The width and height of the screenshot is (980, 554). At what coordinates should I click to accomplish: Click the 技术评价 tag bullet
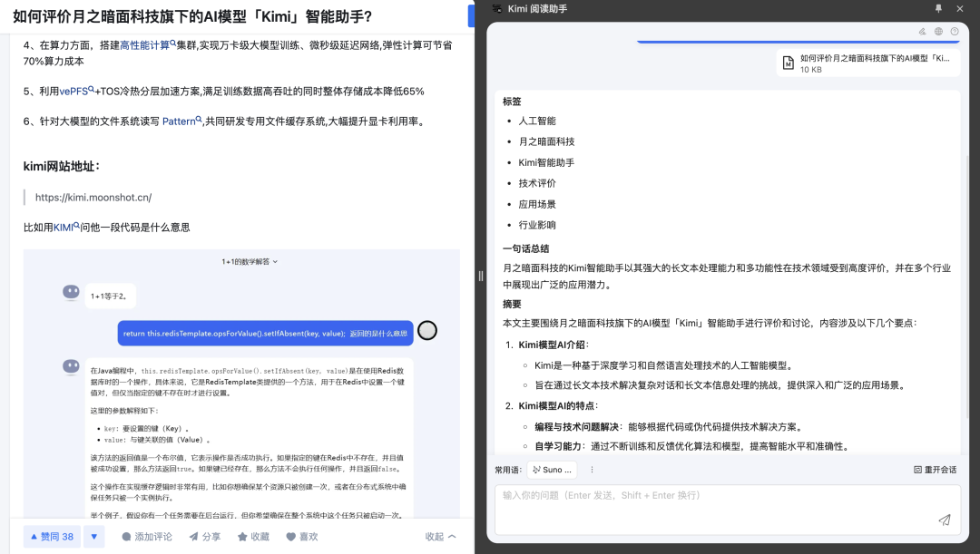click(537, 183)
